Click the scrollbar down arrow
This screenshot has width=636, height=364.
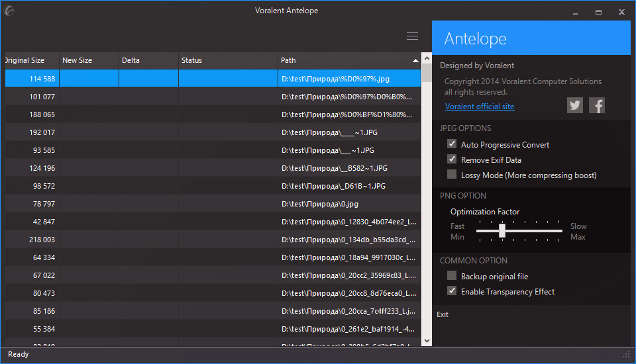coord(427,341)
